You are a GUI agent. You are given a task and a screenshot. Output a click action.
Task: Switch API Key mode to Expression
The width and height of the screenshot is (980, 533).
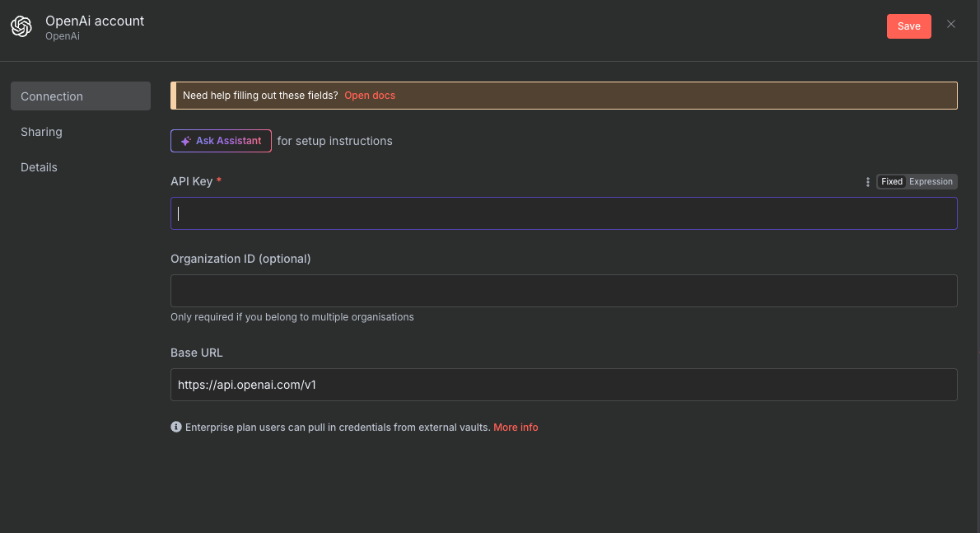pos(931,182)
